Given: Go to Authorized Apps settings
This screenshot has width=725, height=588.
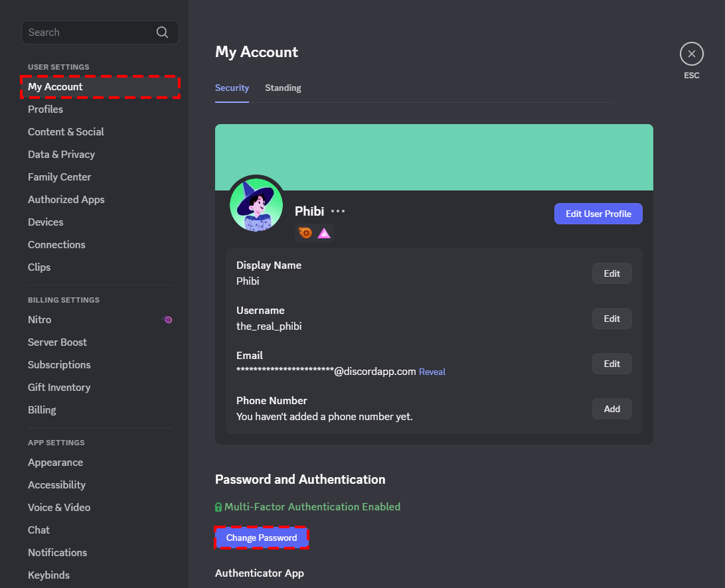Looking at the screenshot, I should pyautogui.click(x=66, y=199).
